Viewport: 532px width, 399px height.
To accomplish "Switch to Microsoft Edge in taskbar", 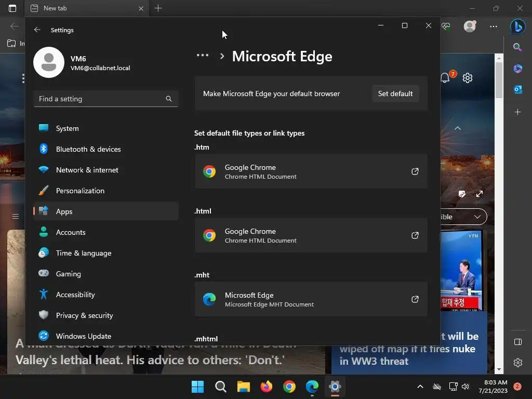I will tap(312, 387).
